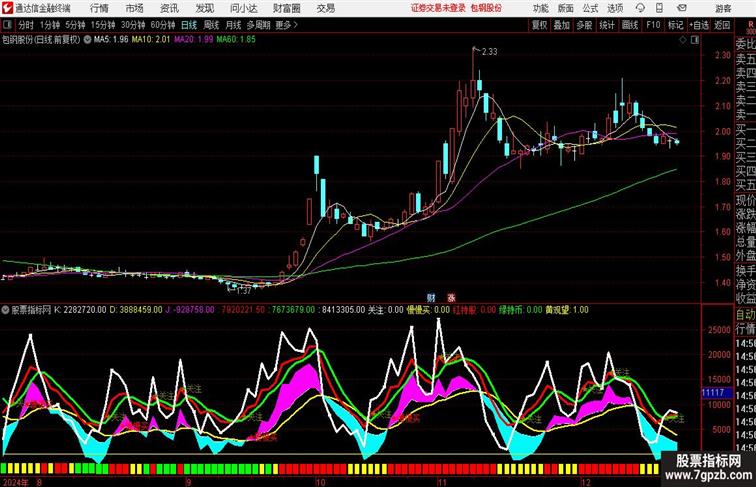Open the F10 company info button
The width and height of the screenshot is (756, 487).
[x=653, y=25]
